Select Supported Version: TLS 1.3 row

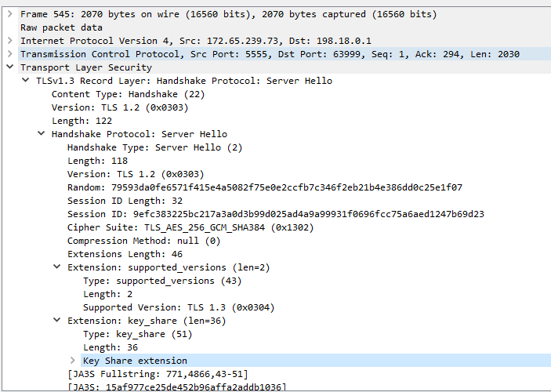coord(179,307)
